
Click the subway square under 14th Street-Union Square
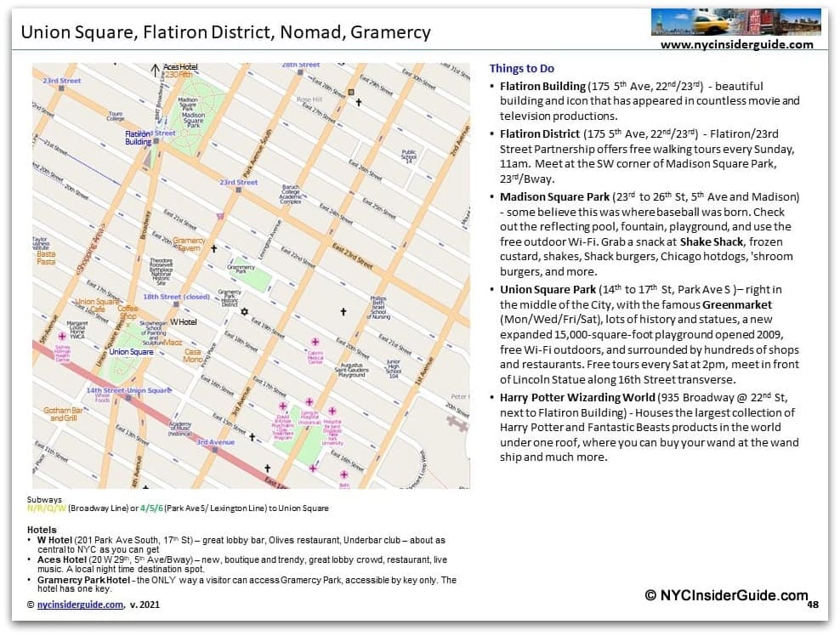(128, 398)
